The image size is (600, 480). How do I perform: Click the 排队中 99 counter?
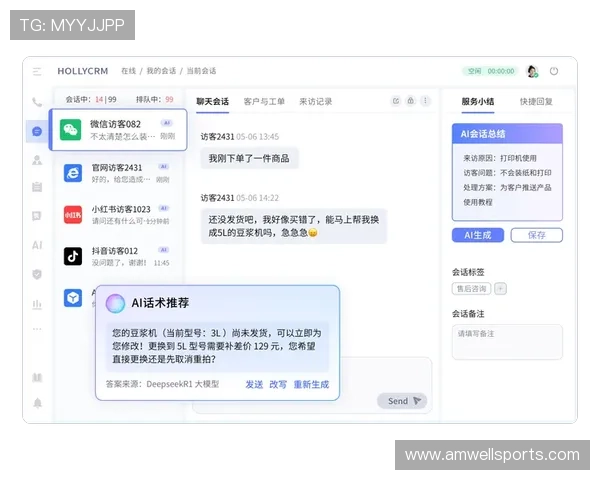click(155, 100)
